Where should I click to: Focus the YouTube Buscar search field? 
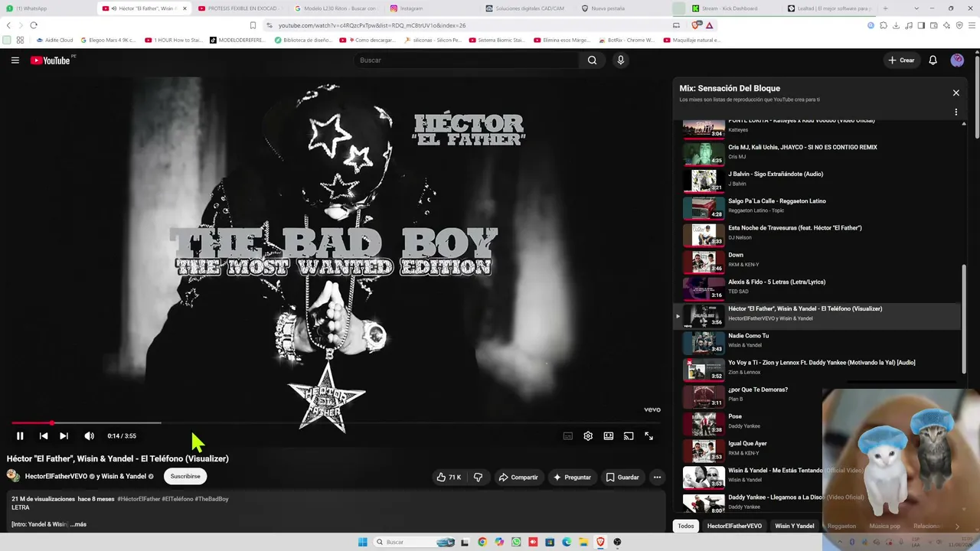pyautogui.click(x=465, y=60)
